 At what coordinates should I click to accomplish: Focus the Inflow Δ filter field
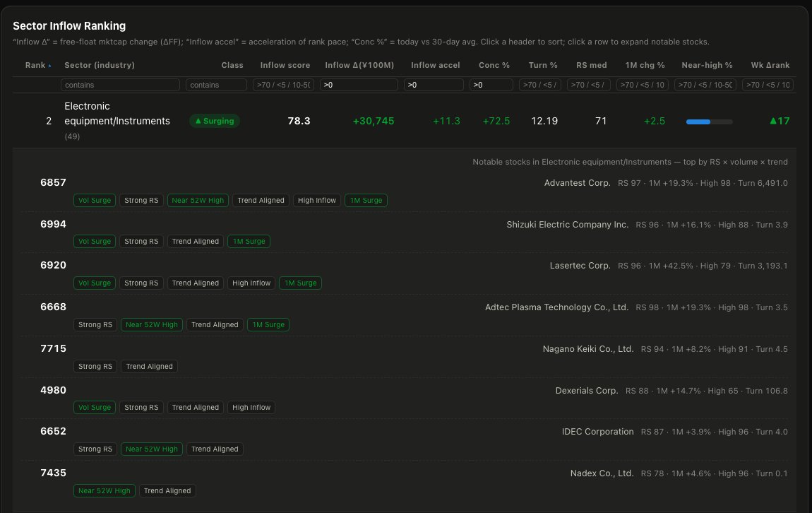[359, 85]
